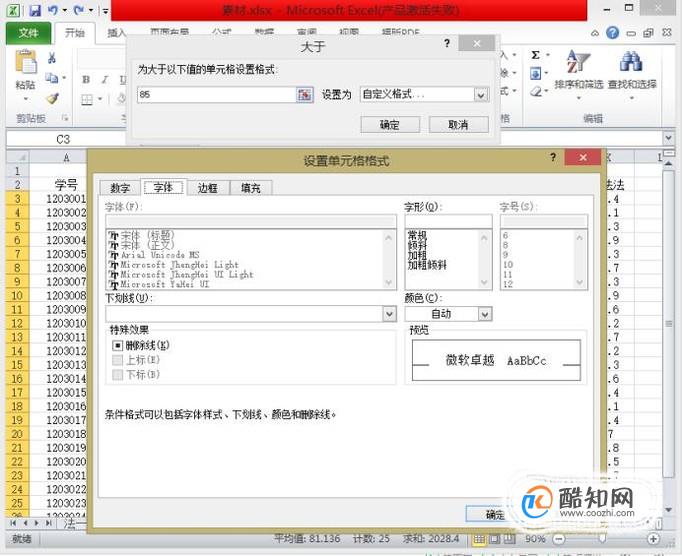682x556 pixels.
Task: Click last sheet navigation arrow
Action: [49, 523]
